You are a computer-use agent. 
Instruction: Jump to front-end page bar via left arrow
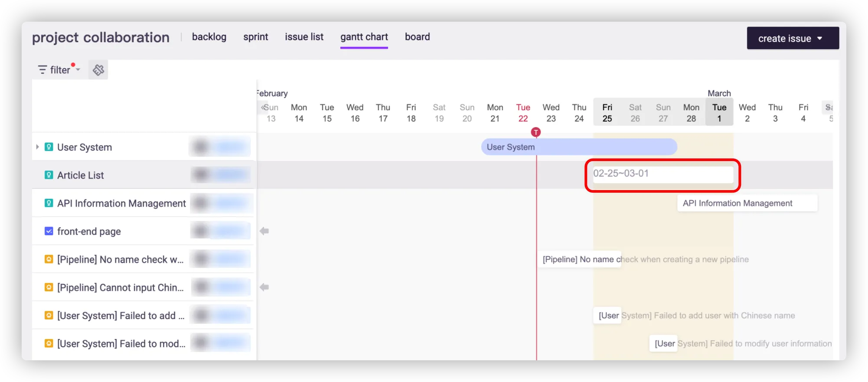click(264, 231)
